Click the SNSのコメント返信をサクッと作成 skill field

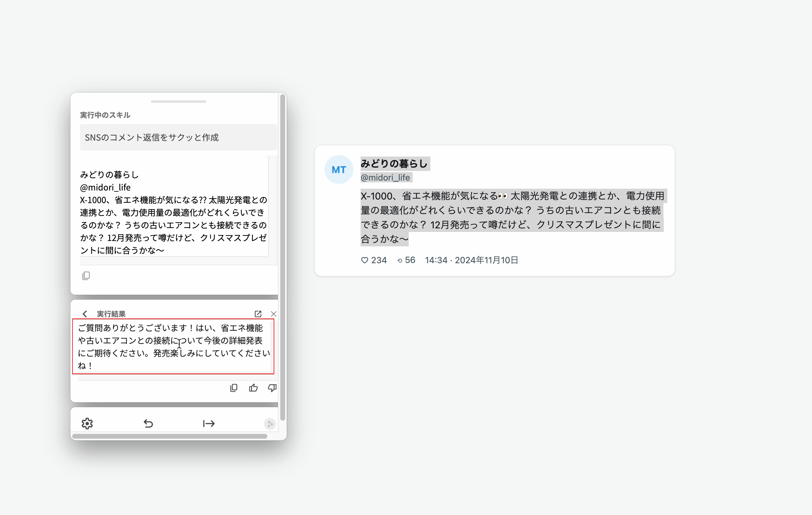click(x=178, y=137)
